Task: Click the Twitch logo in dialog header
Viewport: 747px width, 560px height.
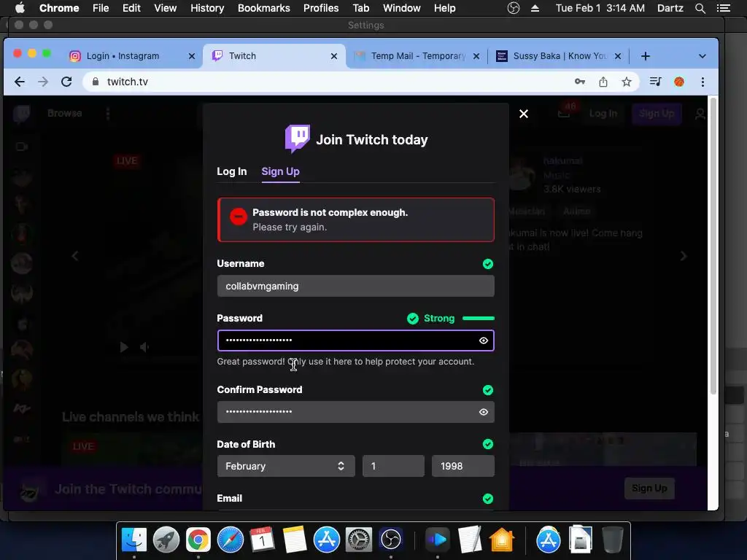Action: [x=298, y=139]
